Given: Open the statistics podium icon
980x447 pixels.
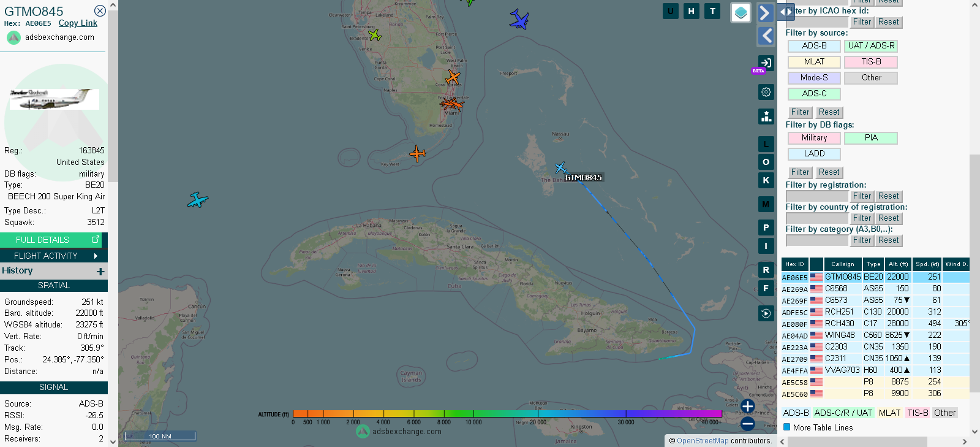Looking at the screenshot, I should point(766,117).
